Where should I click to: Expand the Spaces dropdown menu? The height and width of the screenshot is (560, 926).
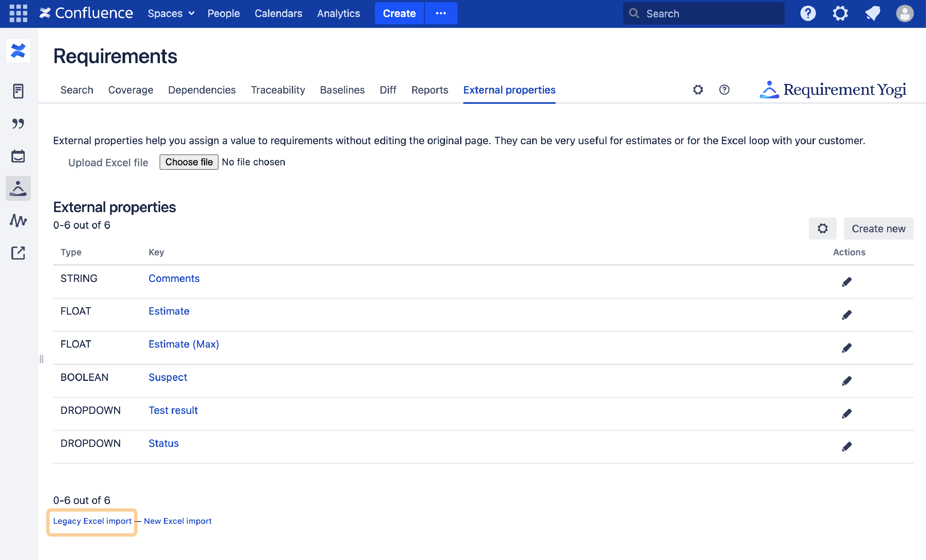pos(171,13)
